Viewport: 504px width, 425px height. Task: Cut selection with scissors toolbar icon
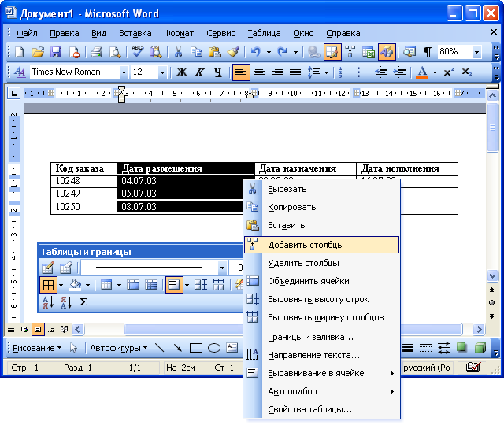click(178, 52)
